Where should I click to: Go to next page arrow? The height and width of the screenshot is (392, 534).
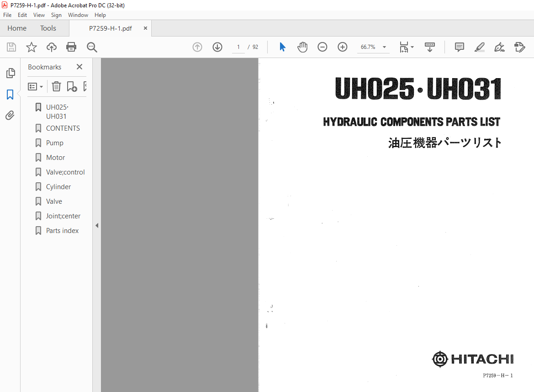click(x=217, y=47)
